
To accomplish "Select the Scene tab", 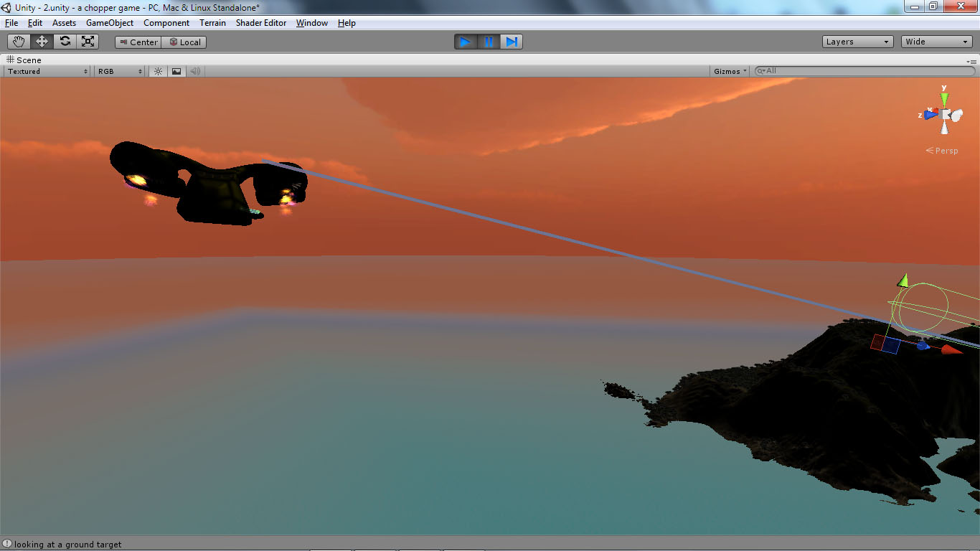I will point(24,60).
